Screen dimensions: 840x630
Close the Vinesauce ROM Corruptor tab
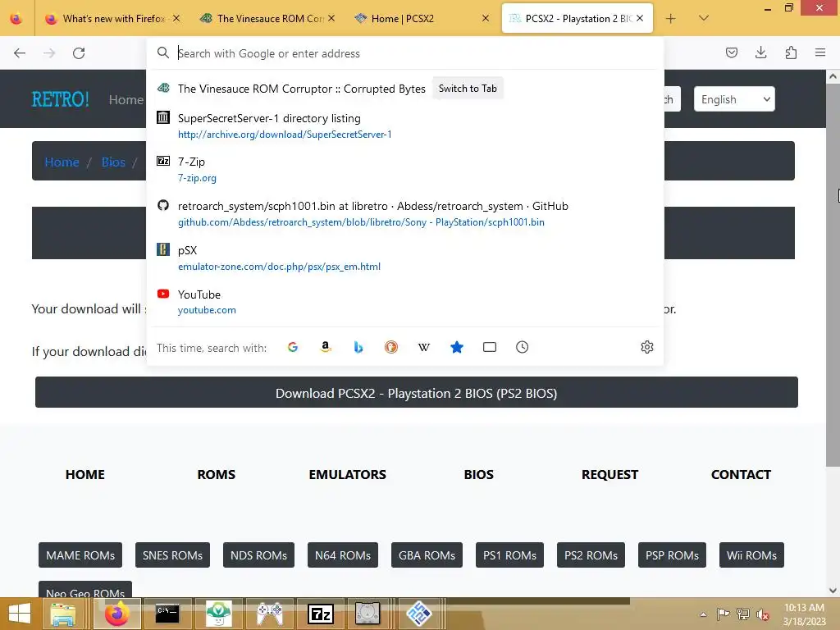[x=331, y=19]
